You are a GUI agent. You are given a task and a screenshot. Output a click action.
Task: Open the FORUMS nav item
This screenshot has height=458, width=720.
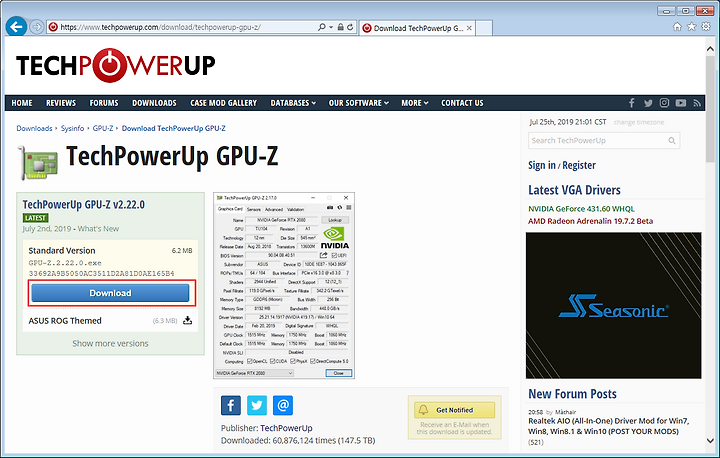pos(104,103)
